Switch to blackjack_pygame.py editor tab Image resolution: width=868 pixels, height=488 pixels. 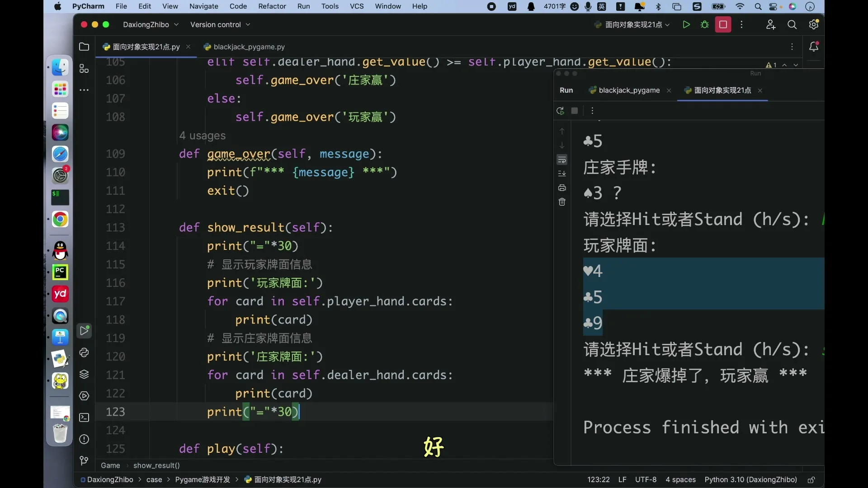coord(244,47)
